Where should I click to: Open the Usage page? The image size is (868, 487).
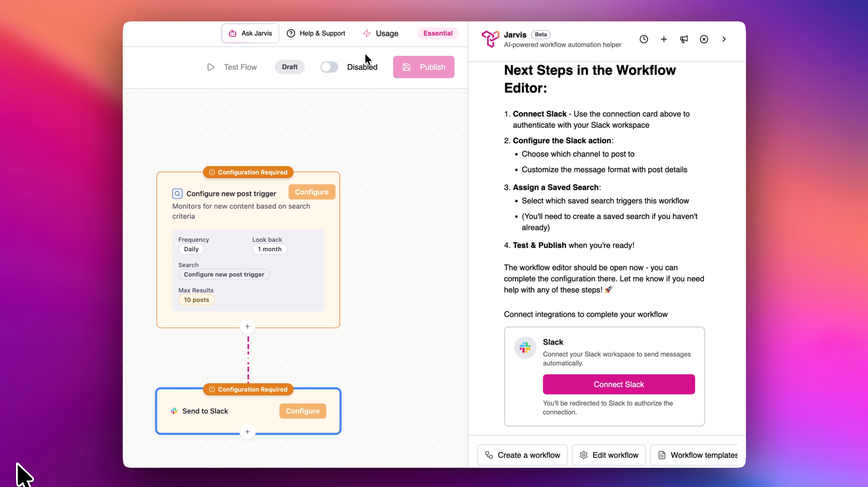(381, 33)
